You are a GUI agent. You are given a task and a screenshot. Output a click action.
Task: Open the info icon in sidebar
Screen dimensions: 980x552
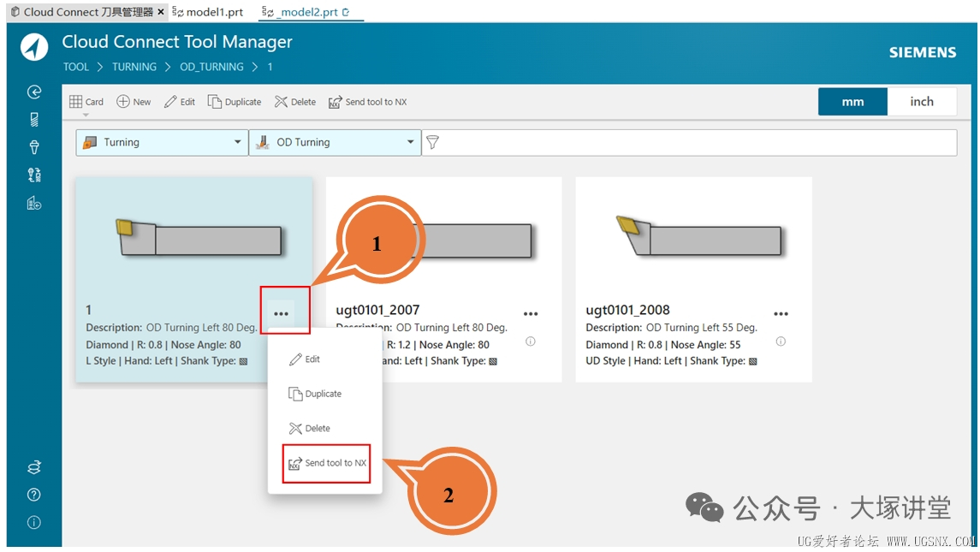pyautogui.click(x=34, y=522)
